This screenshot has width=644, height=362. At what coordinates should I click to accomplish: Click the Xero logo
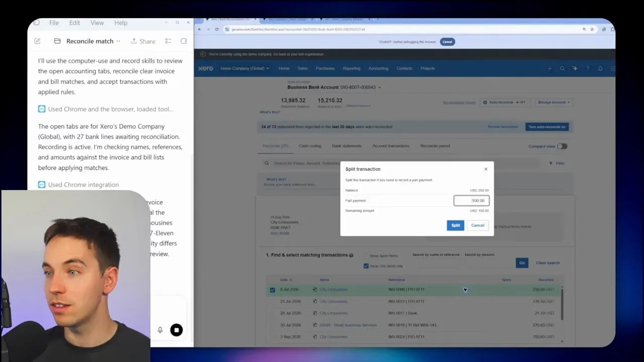pyautogui.click(x=205, y=68)
